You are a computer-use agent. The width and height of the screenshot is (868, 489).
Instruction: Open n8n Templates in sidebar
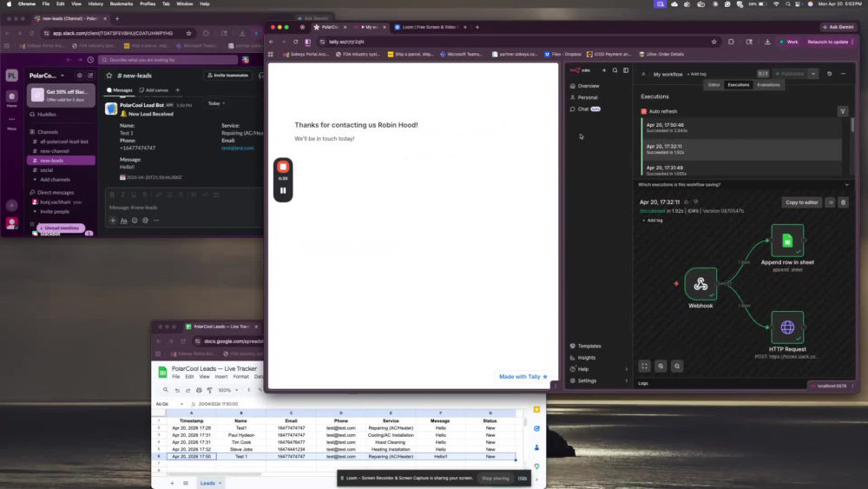pos(589,346)
